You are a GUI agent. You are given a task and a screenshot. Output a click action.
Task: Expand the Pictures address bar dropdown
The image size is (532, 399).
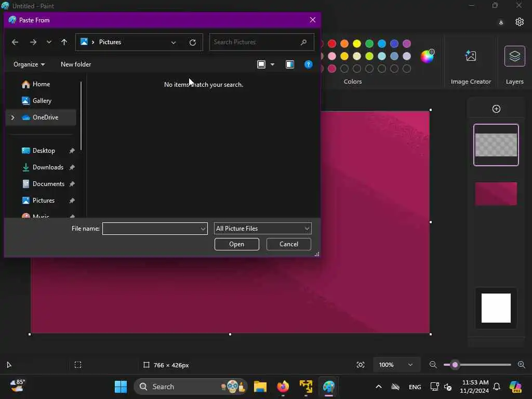174,43
